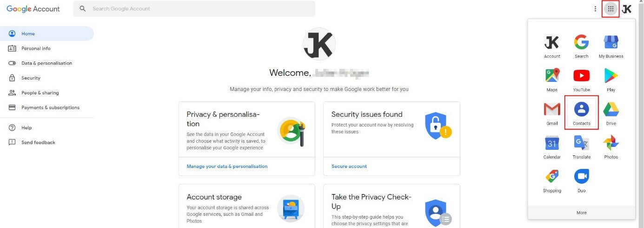The image size is (644, 228).
Task: Open Security in the sidebar
Action: [31, 78]
